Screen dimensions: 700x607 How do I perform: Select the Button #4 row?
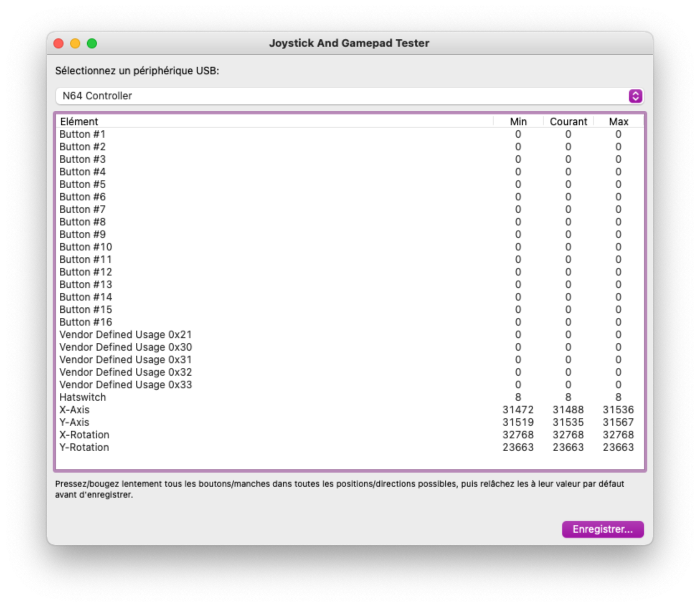[x=350, y=172]
